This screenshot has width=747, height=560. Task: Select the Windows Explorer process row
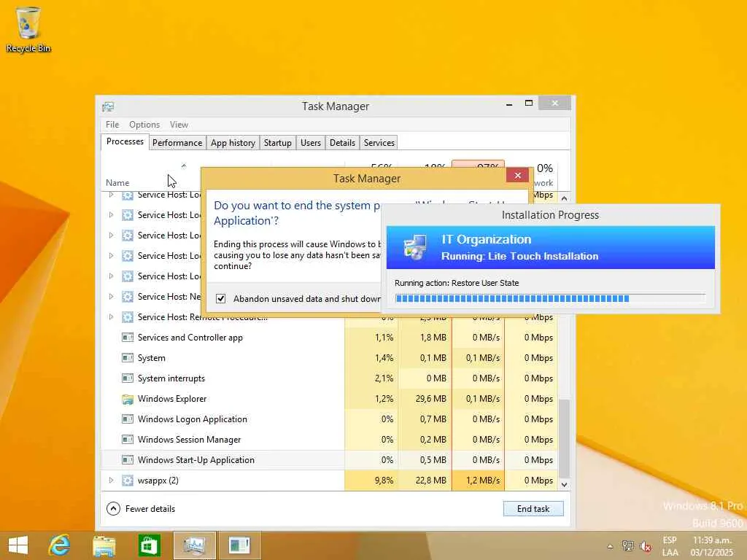[x=329, y=399]
